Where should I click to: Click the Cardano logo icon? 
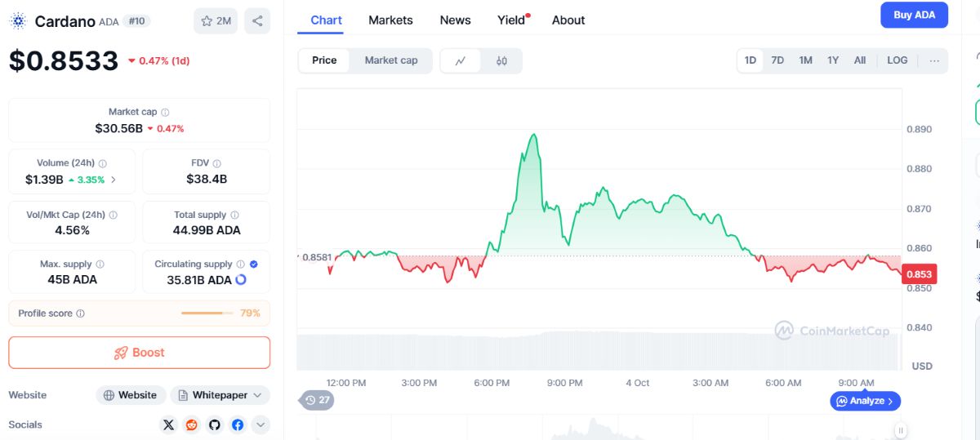tap(18, 21)
